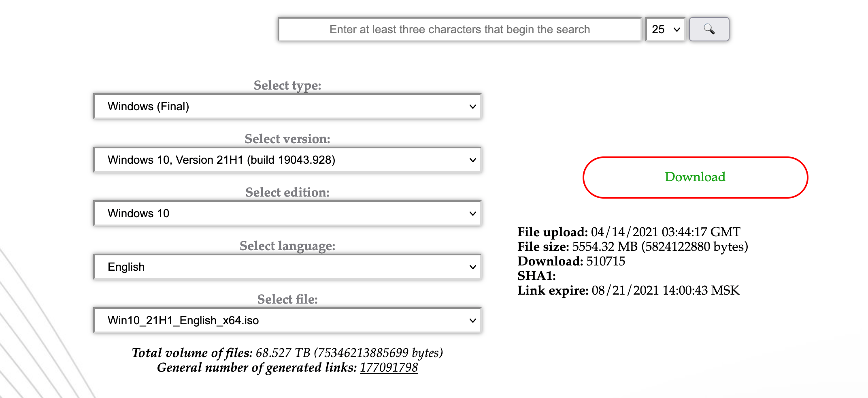The height and width of the screenshot is (398, 868).
Task: Click the File upload date text
Action: (666, 232)
